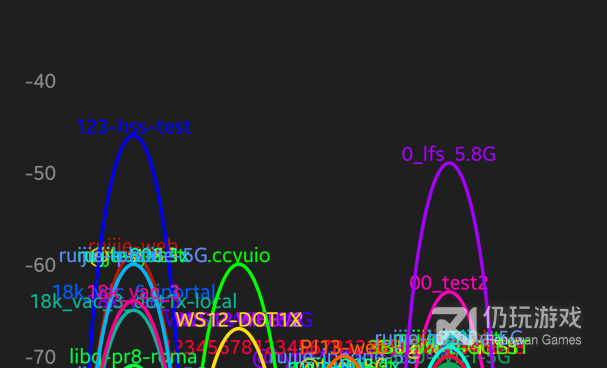Select the libo-pr8-roma network label
Viewport: 607px width, 368px height.
pos(133,357)
